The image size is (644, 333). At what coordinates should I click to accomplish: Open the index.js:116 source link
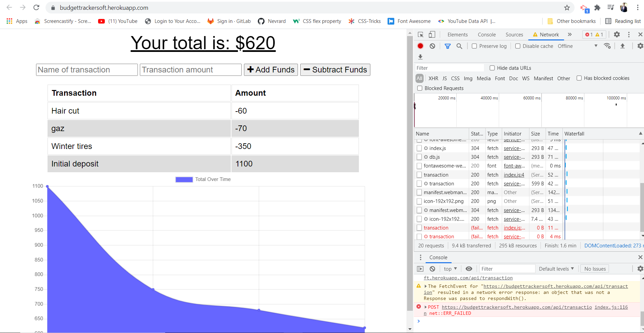(611, 307)
